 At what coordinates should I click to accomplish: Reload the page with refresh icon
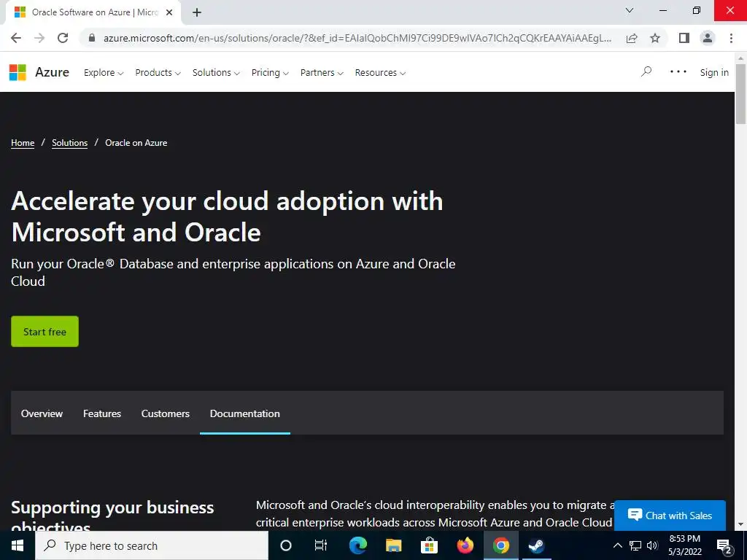click(63, 38)
